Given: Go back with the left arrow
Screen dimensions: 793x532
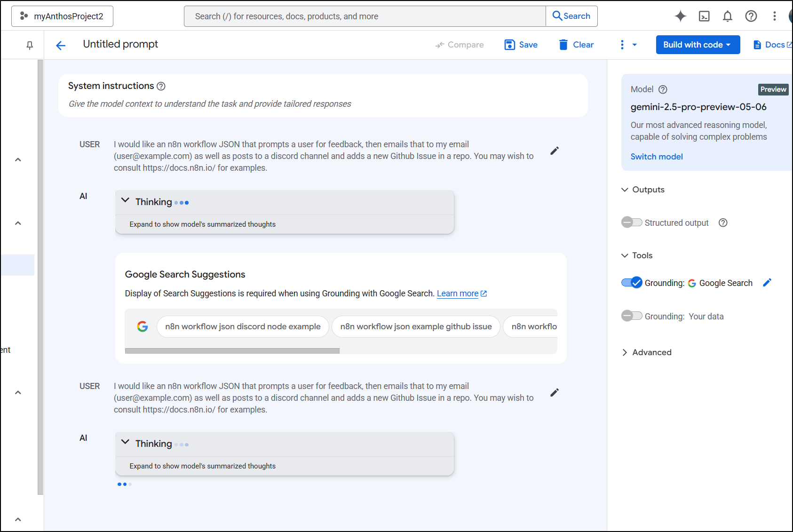Looking at the screenshot, I should 61,45.
